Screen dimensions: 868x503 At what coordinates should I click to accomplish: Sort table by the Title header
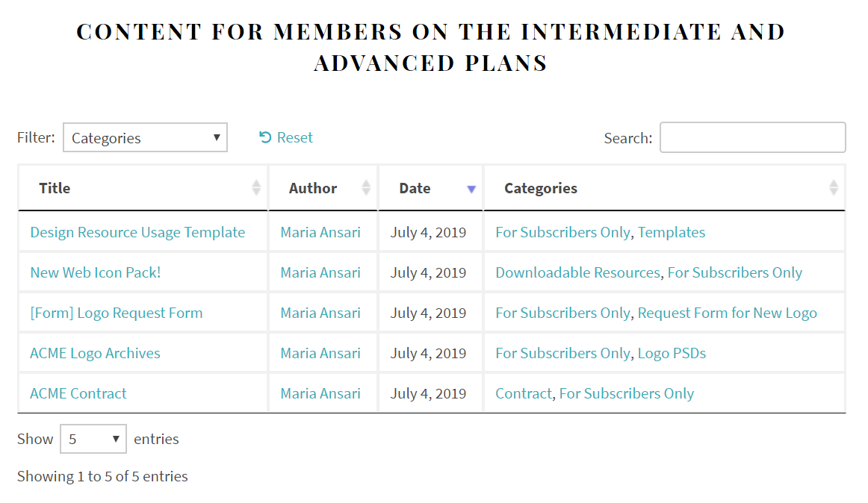tap(55, 188)
